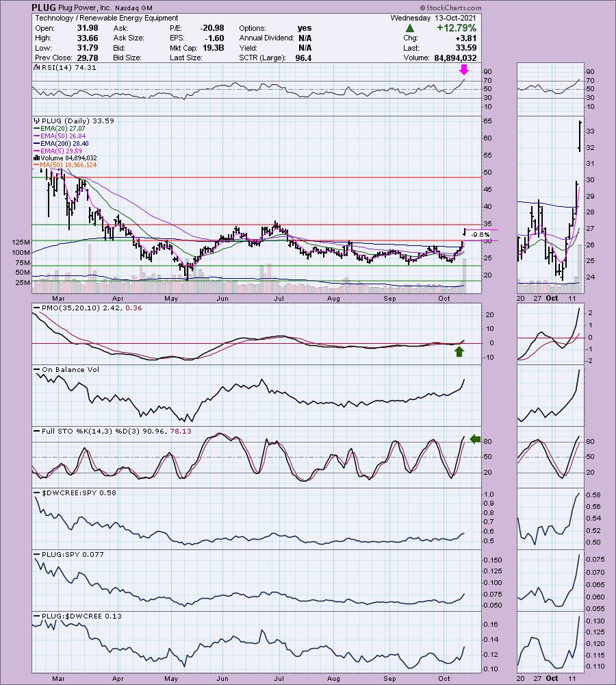Click the Annual Dividend label
The height and width of the screenshot is (685, 616).
[x=266, y=38]
